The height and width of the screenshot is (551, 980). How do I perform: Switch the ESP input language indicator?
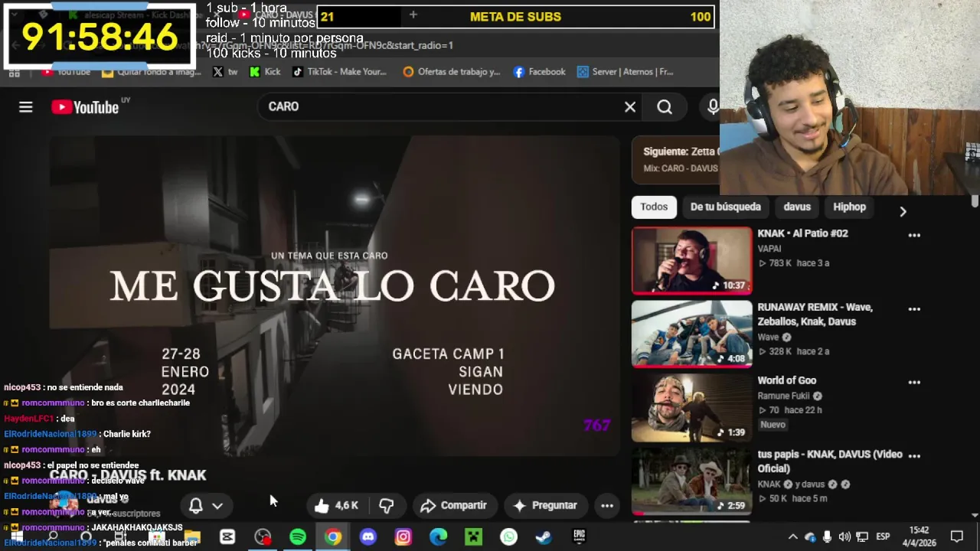click(x=883, y=537)
